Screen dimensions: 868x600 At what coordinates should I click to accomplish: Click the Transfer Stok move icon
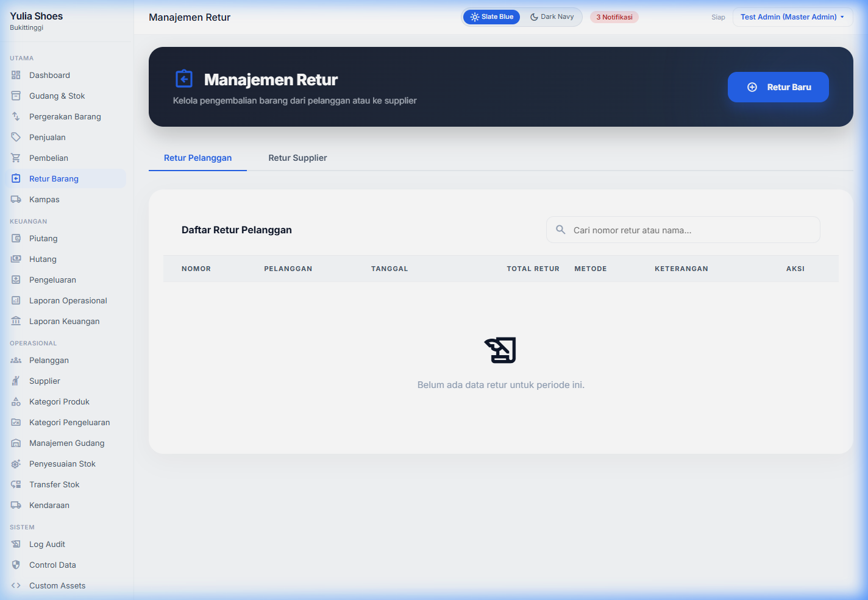(16, 484)
